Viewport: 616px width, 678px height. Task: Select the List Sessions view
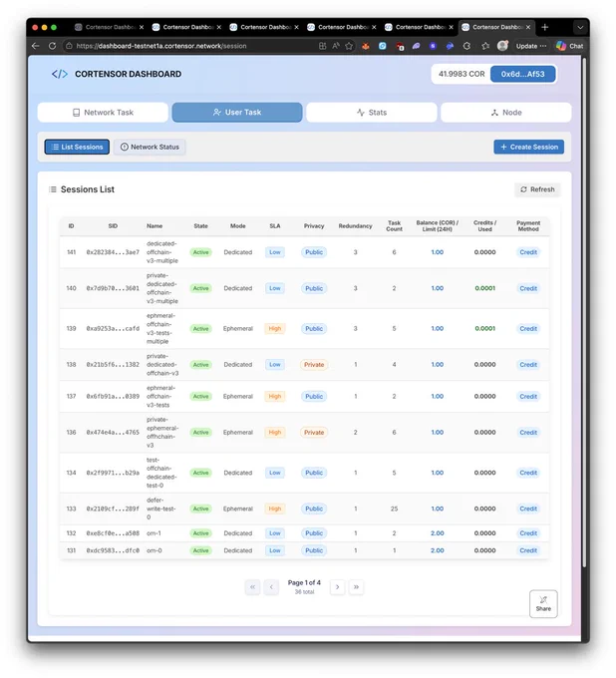[77, 147]
